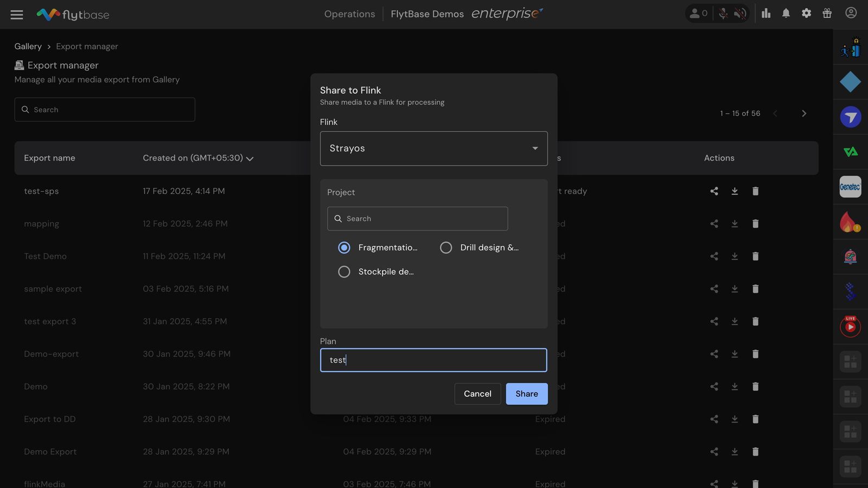Download the Demo-export row
This screenshot has height=488, width=868.
735,354
